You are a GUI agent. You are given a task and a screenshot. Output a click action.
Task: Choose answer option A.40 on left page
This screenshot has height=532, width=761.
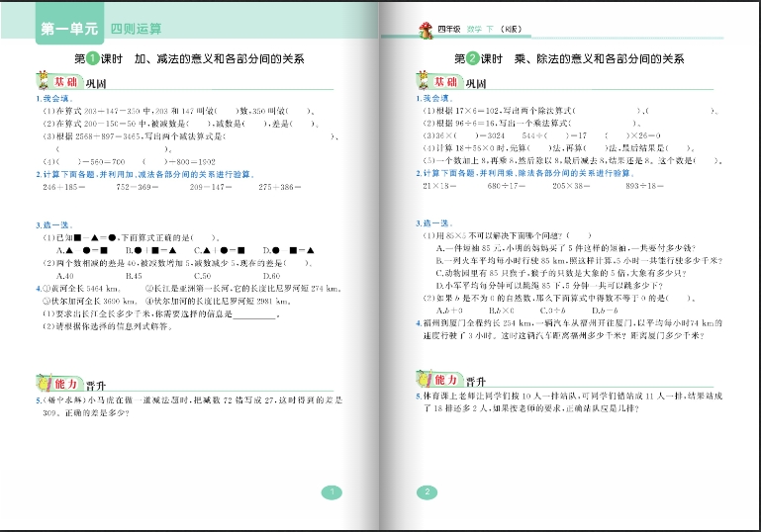(67, 275)
